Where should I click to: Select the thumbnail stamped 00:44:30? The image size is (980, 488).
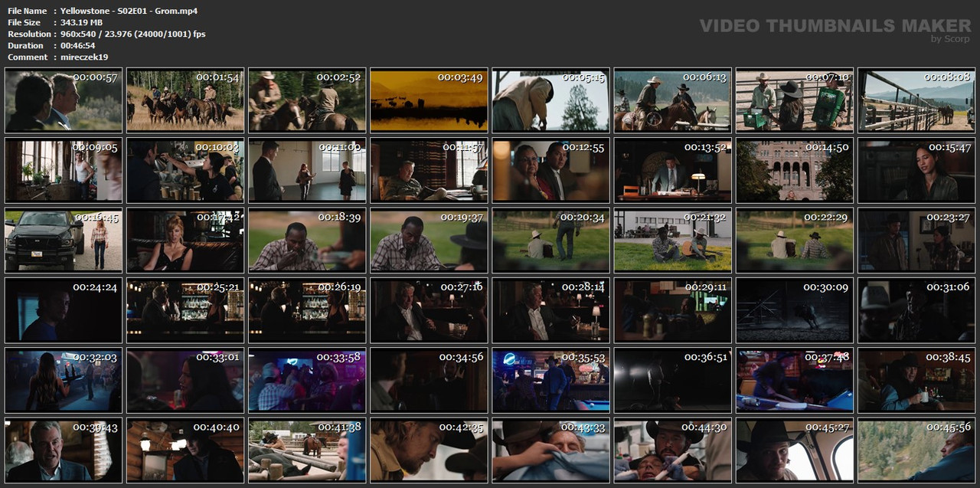pyautogui.click(x=673, y=450)
